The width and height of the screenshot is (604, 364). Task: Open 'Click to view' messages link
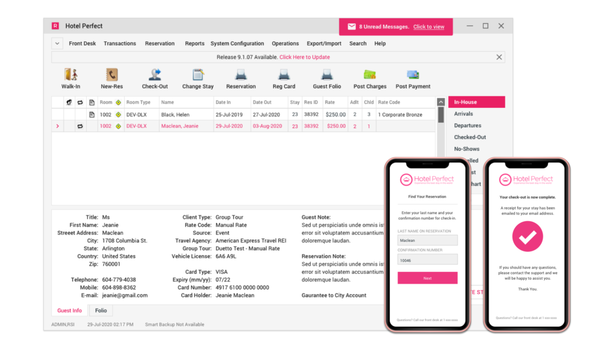pyautogui.click(x=429, y=27)
